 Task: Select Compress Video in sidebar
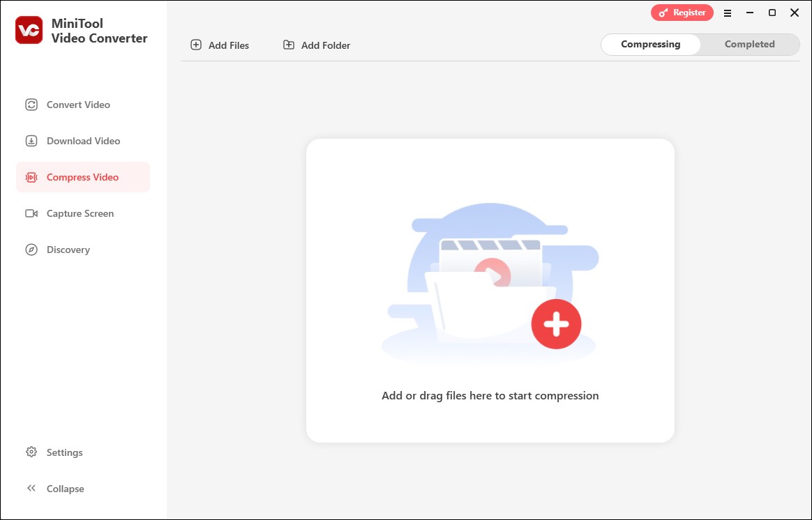(82, 177)
